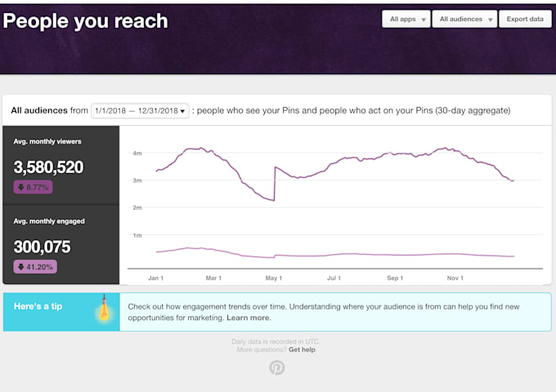
Task: Click the Nov 1 marker on the chart axis
Action: click(455, 278)
